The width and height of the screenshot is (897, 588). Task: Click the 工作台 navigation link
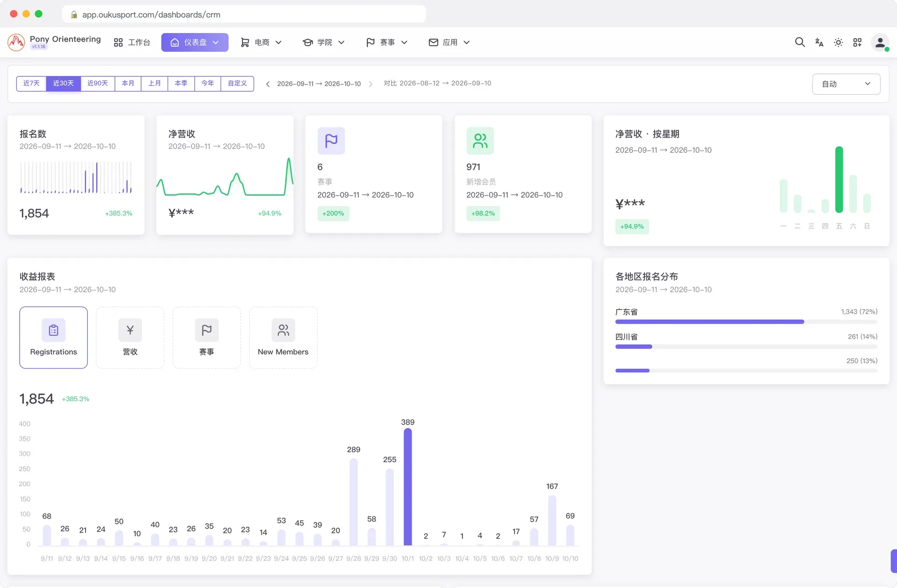coord(132,43)
